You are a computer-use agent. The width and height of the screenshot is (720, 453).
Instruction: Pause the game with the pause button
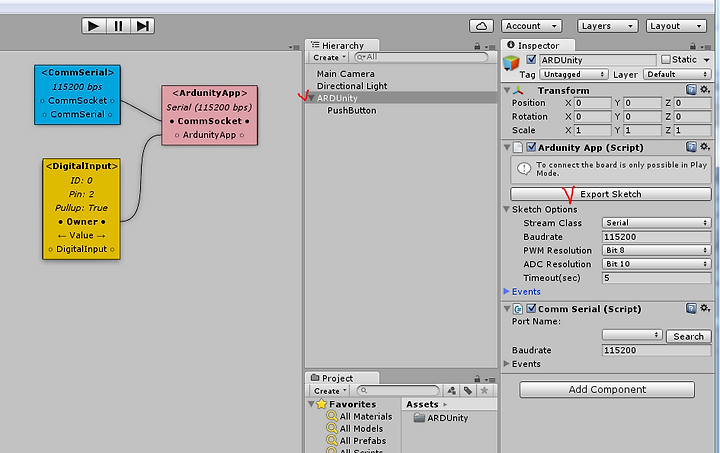click(x=118, y=26)
